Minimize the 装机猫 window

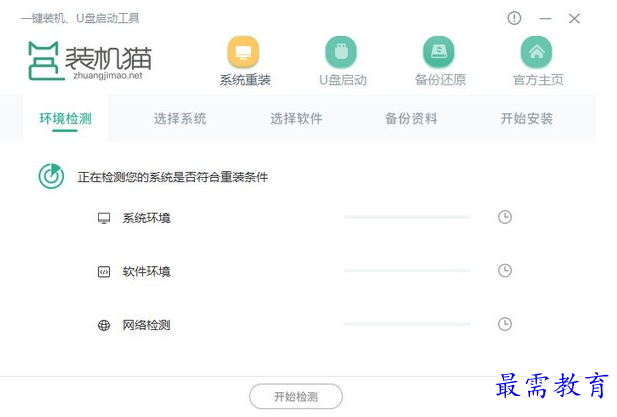point(545,18)
